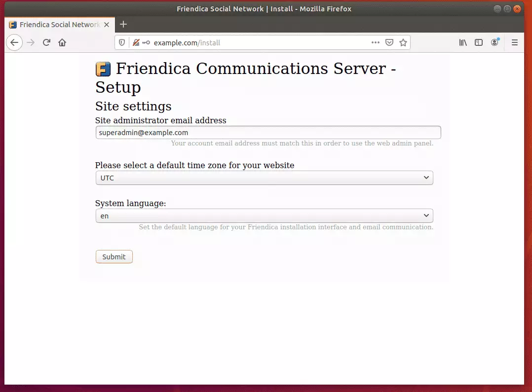Click the 'Please select a default time zone' label
The height and width of the screenshot is (392, 532).
tap(195, 166)
